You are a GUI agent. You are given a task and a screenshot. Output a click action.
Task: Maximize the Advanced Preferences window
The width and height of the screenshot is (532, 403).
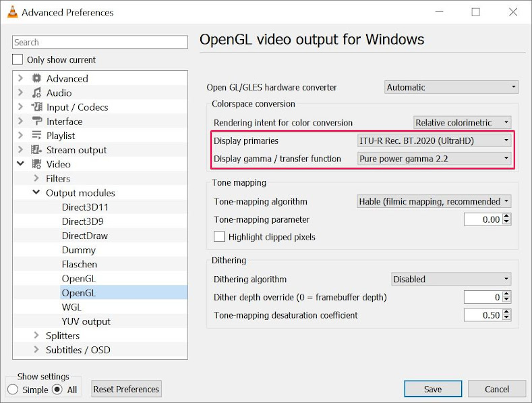[475, 12]
